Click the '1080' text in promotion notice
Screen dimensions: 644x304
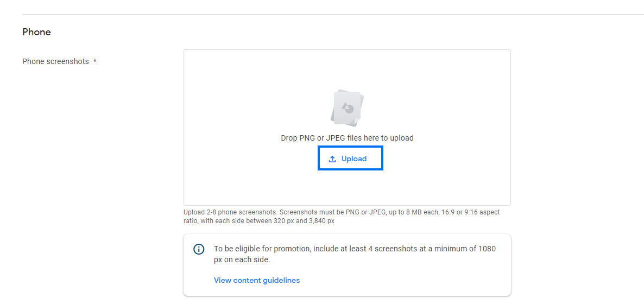pyautogui.click(x=487, y=249)
